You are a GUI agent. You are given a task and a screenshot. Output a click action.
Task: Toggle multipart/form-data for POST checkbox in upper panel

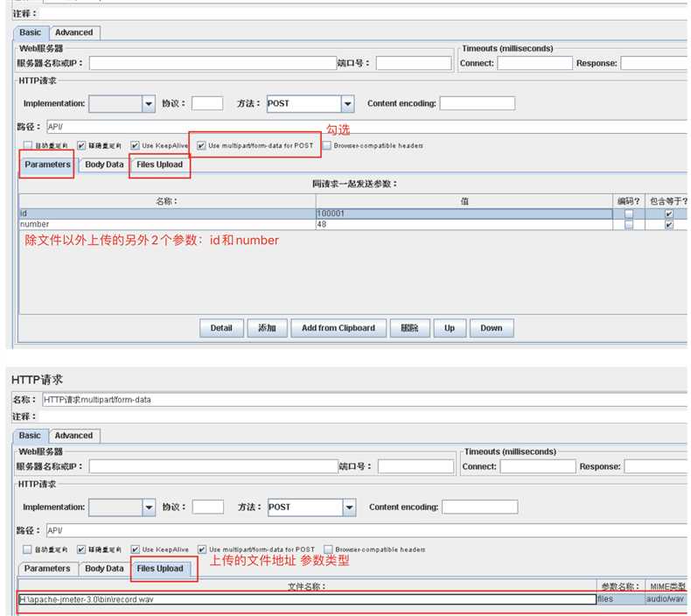201,145
